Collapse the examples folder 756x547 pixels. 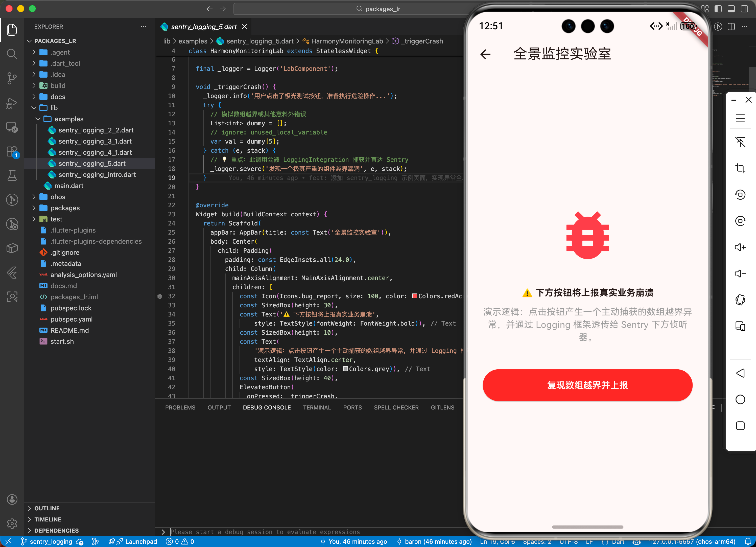click(69, 119)
